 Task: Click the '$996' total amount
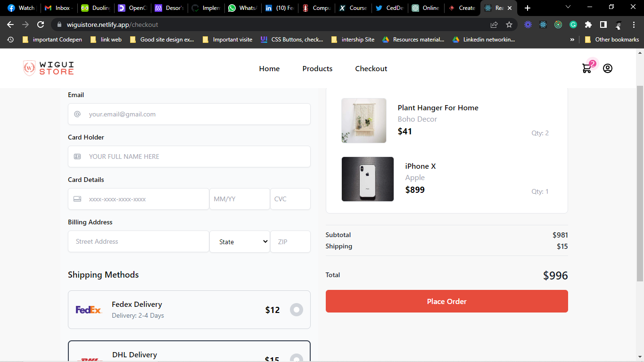point(555,276)
